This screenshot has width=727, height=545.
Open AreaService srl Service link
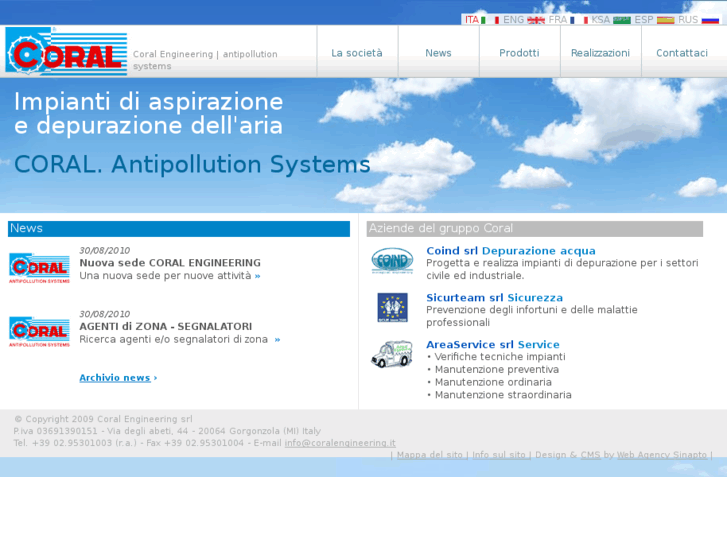[x=493, y=345]
